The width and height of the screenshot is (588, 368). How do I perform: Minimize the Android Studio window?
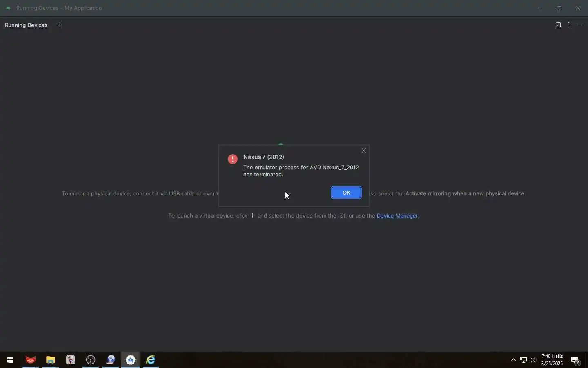pos(540,8)
